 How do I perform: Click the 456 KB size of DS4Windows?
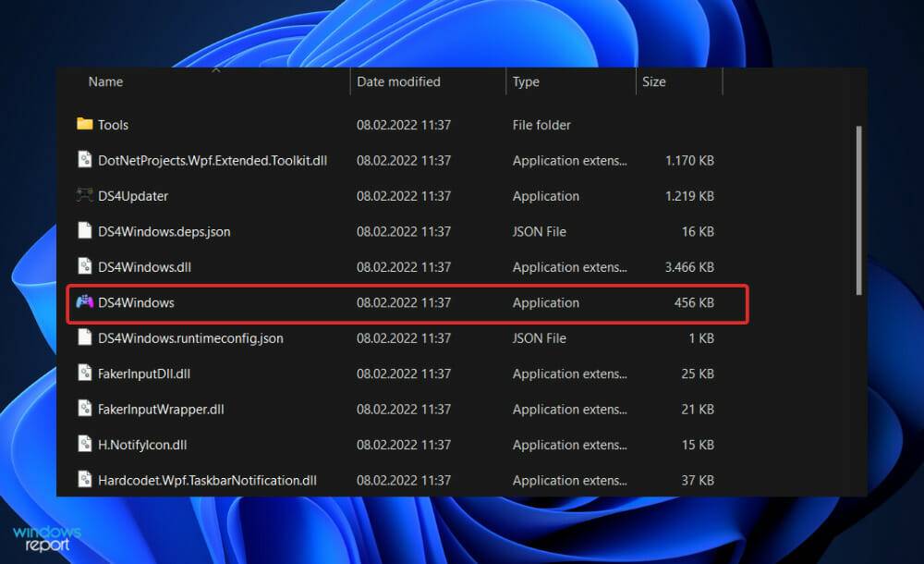point(694,302)
